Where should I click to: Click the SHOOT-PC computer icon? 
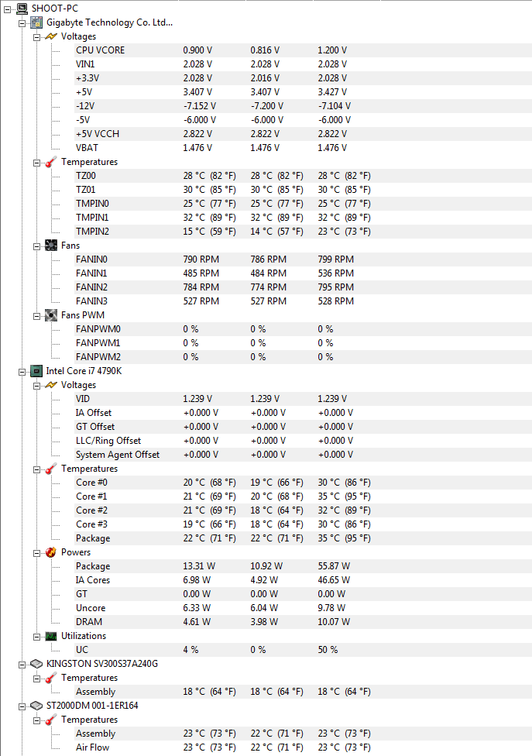[x=22, y=9]
